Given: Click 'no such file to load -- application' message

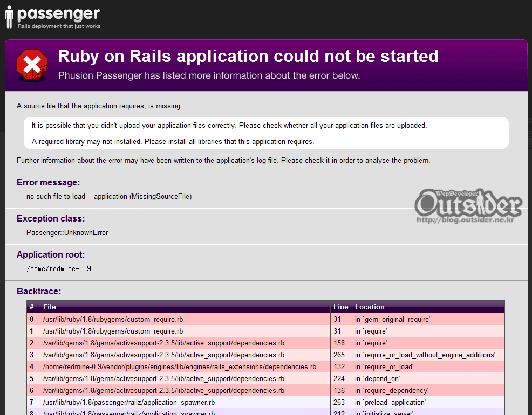Looking at the screenshot, I should 109,197.
